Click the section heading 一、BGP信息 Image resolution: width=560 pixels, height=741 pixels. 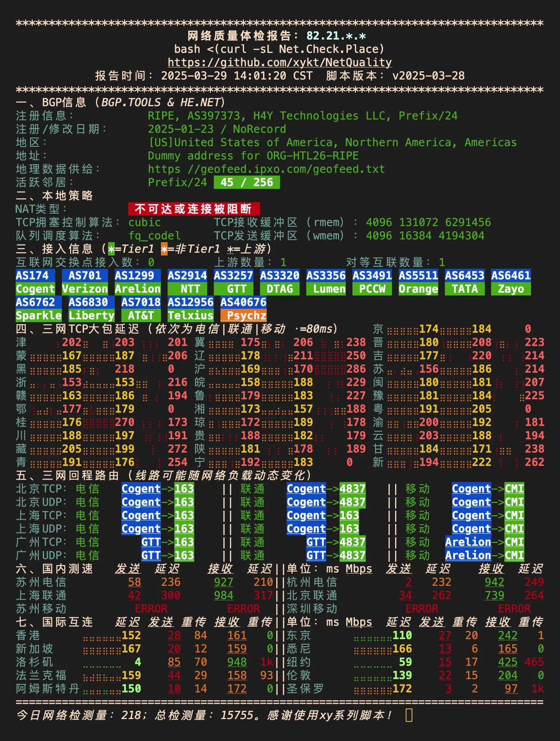tap(51, 102)
